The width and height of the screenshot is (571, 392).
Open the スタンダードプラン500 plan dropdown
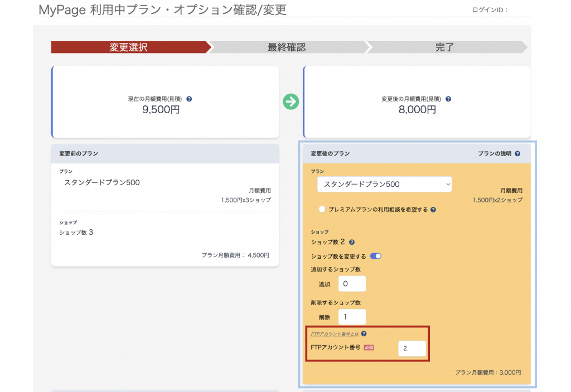tap(384, 184)
